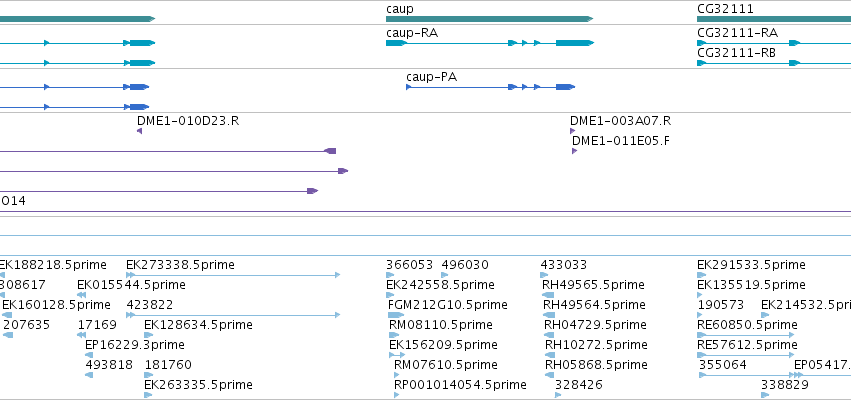This screenshot has height=400, width=851.
Task: Select the arrow glyph below FGM212G10.5prime
Action: click(x=396, y=315)
